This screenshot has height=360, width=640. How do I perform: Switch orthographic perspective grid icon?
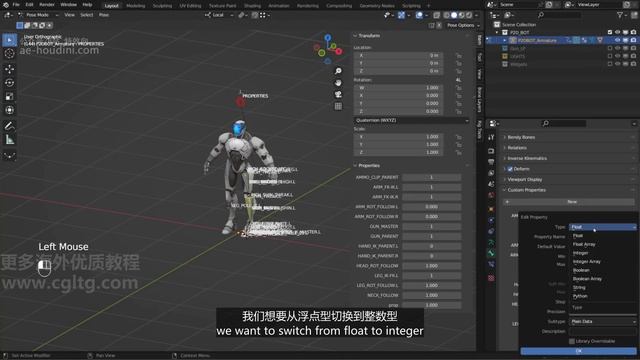[x=338, y=106]
